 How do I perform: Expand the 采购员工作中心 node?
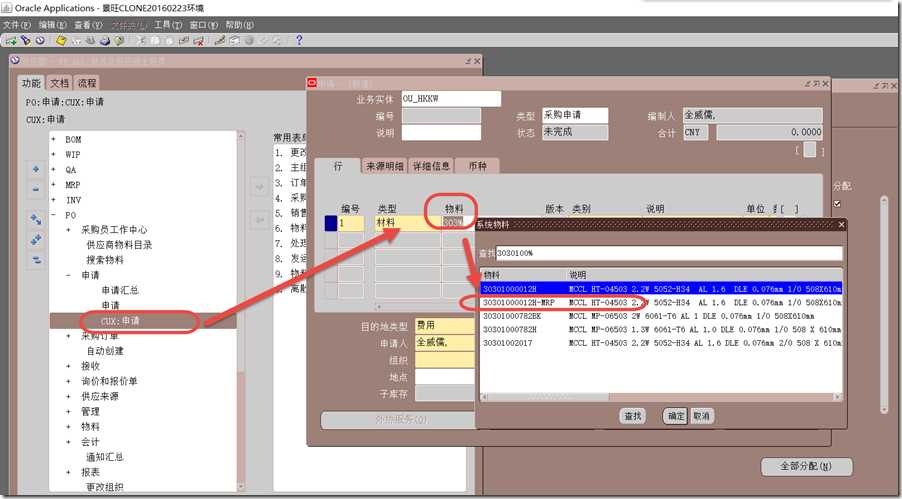68,230
